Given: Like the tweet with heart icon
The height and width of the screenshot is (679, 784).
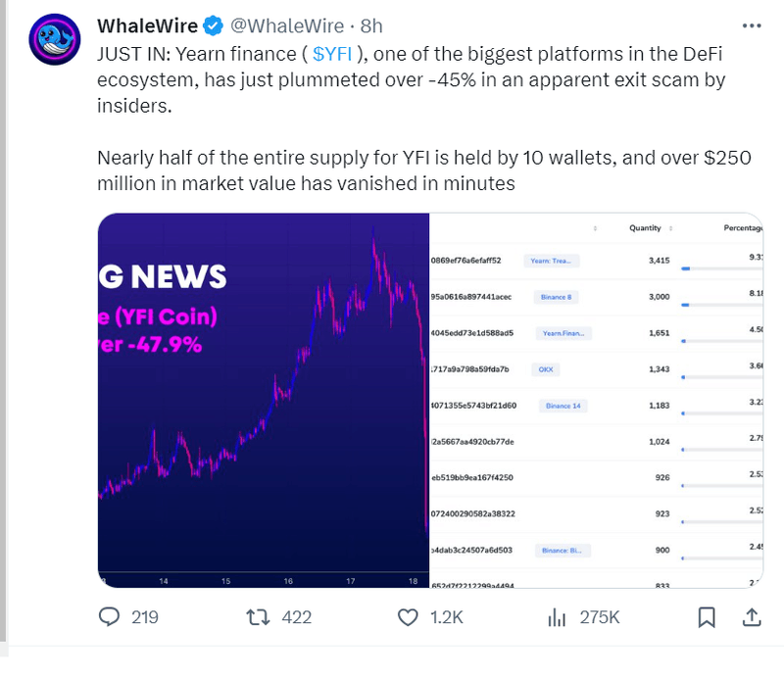Looking at the screenshot, I should 408,617.
